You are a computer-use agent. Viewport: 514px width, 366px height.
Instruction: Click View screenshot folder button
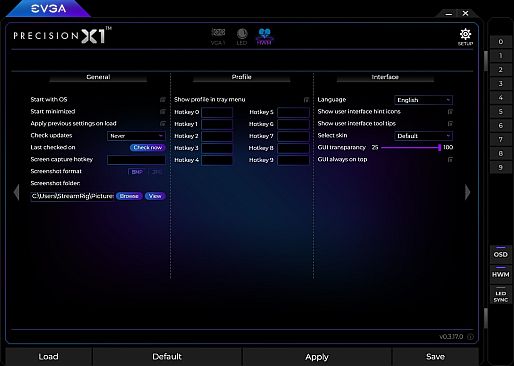[155, 196]
